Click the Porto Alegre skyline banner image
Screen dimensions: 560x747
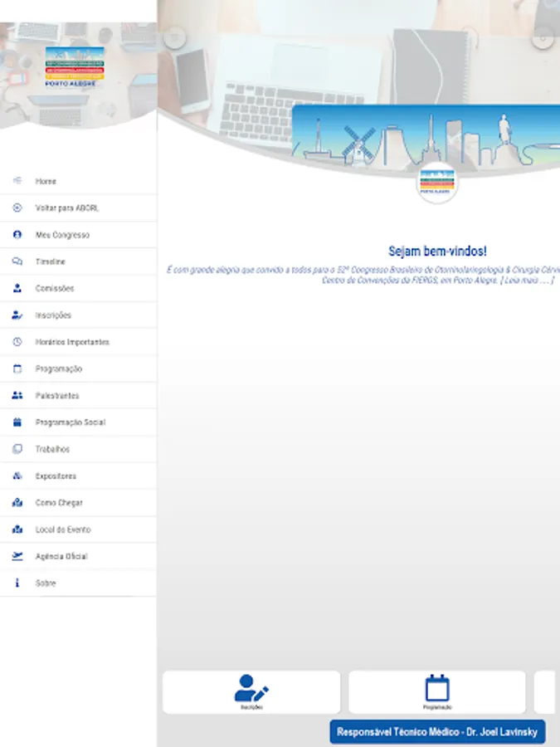(426, 134)
